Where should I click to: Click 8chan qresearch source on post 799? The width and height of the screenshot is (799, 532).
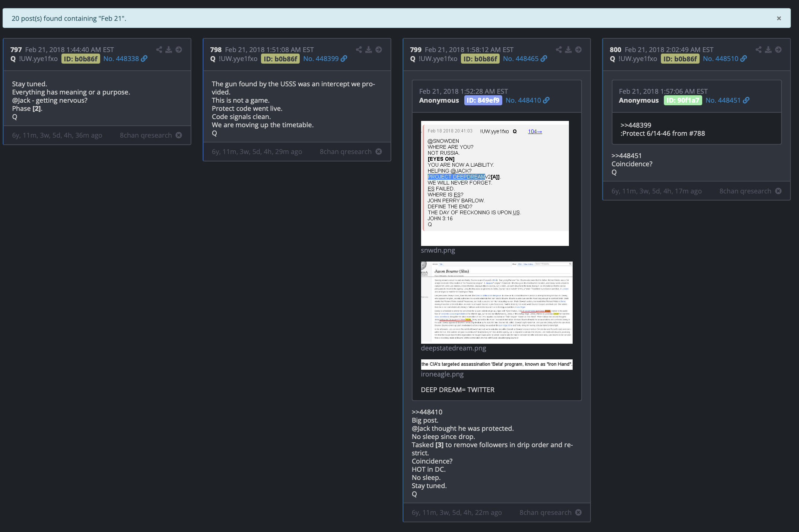pyautogui.click(x=545, y=513)
